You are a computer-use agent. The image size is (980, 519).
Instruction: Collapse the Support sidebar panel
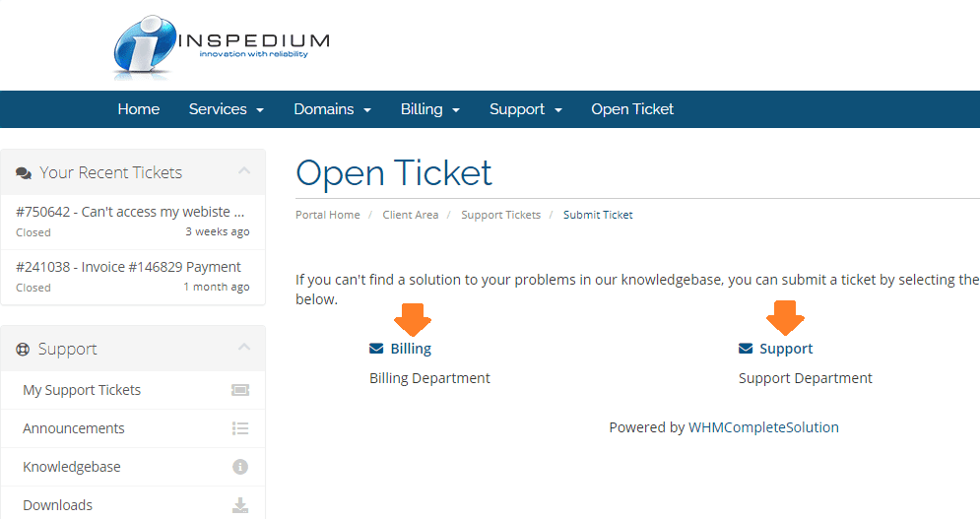(x=244, y=347)
